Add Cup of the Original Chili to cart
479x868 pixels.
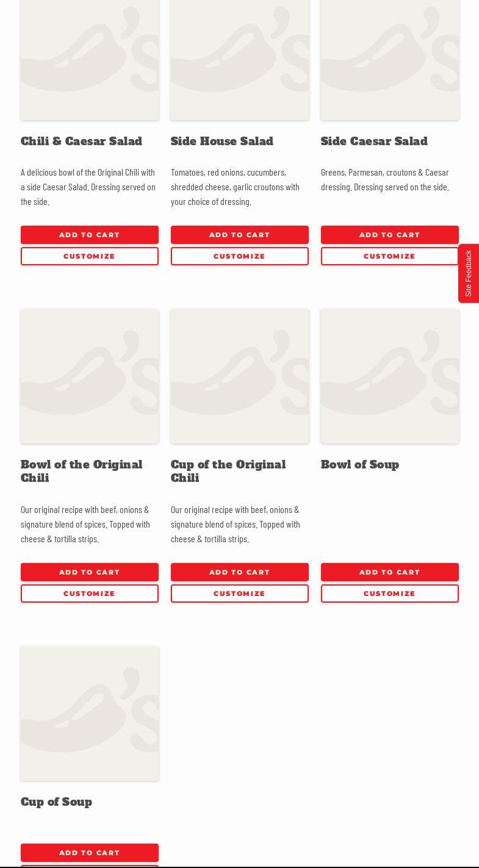(x=239, y=572)
